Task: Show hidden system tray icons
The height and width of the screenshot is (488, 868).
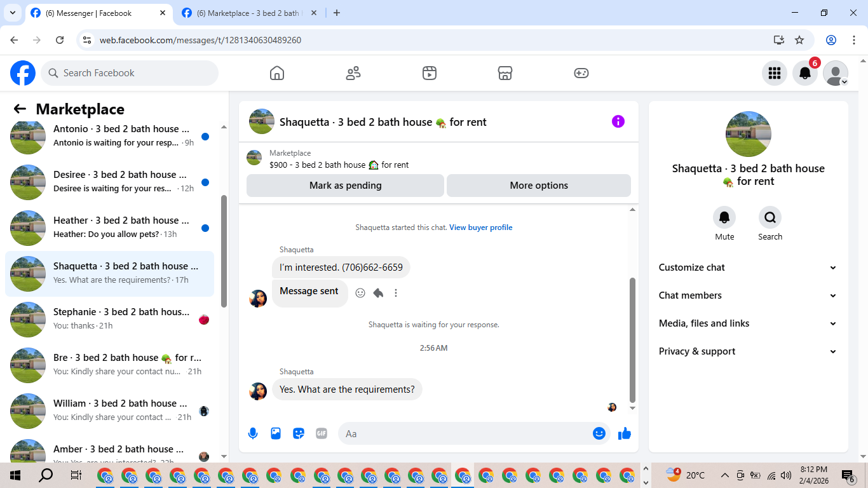Action: coord(724,475)
